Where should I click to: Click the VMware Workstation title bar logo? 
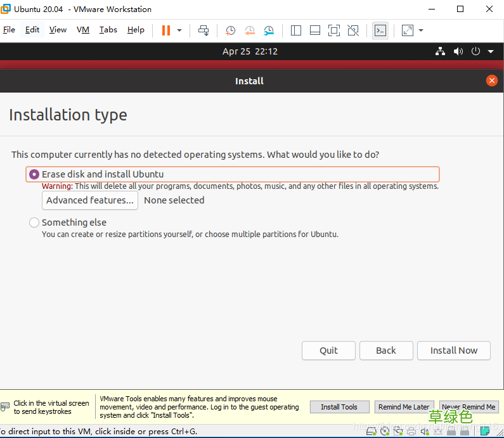click(5, 9)
